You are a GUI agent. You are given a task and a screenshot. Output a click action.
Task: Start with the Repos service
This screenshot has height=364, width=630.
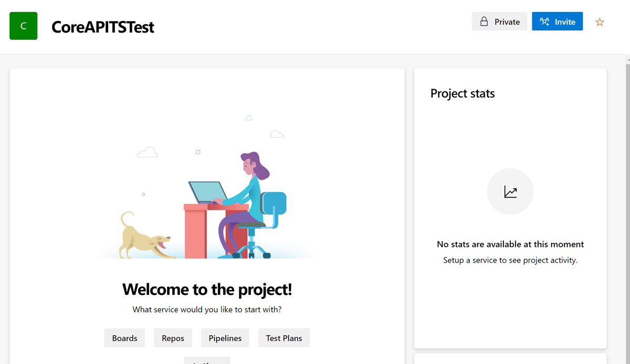[x=173, y=338]
